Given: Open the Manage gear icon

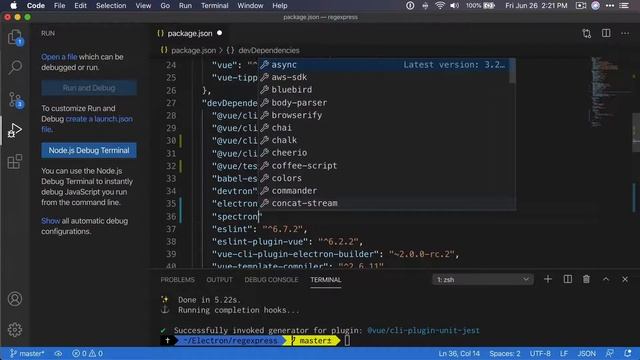Looking at the screenshot, I should point(15,329).
